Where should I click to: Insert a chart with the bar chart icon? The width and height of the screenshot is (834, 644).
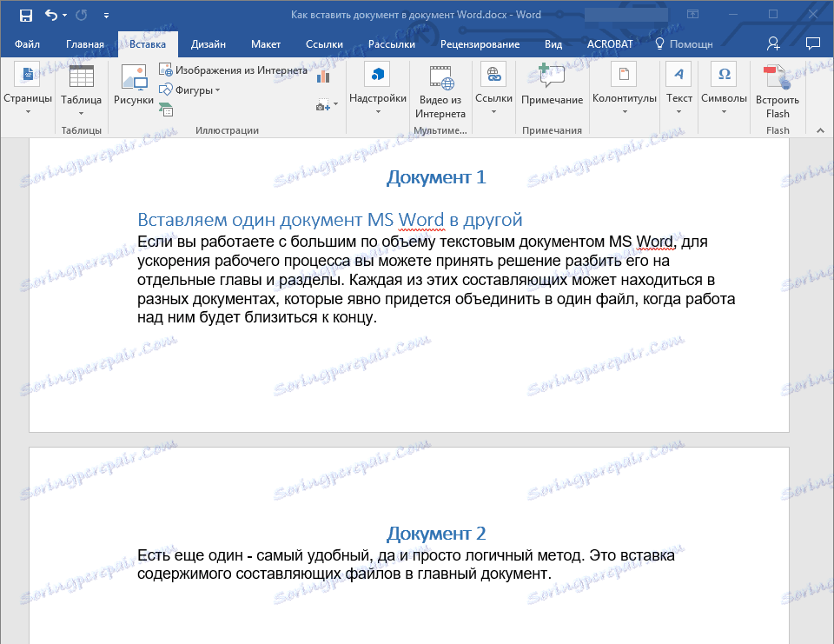(323, 76)
